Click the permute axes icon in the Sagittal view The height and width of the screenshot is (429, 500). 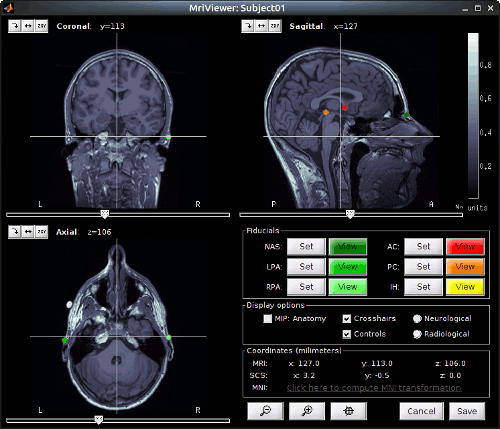(275, 26)
